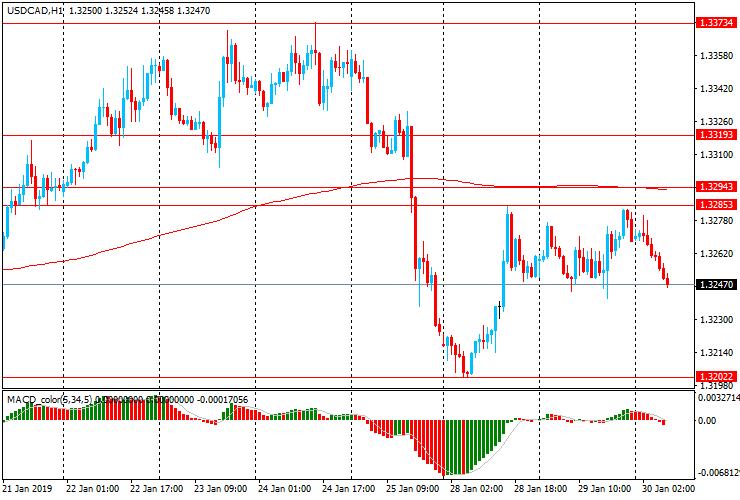This screenshot has height=500, width=740.
Task: Click the 21 Jan 2019 time label
Action: click(27, 488)
